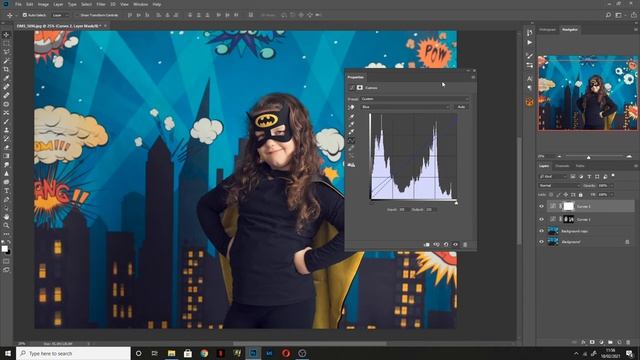Open the Preset dropdown in Properties

click(415, 99)
